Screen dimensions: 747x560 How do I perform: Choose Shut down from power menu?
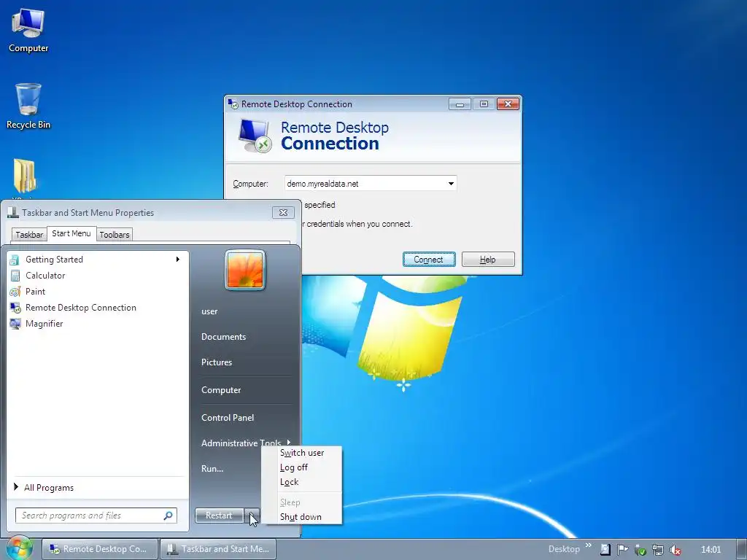tap(302, 517)
